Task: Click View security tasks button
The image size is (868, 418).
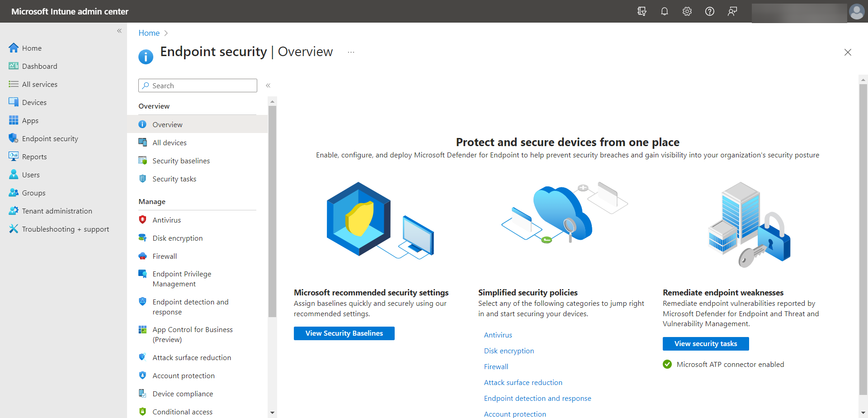Action: 706,344
